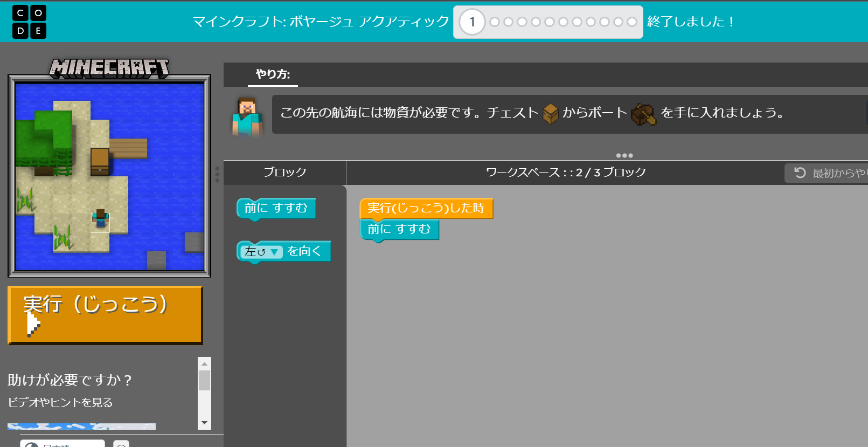Jump to level 11 progress dot
Image resolution: width=868 pixels, height=447 pixels.
click(618, 22)
